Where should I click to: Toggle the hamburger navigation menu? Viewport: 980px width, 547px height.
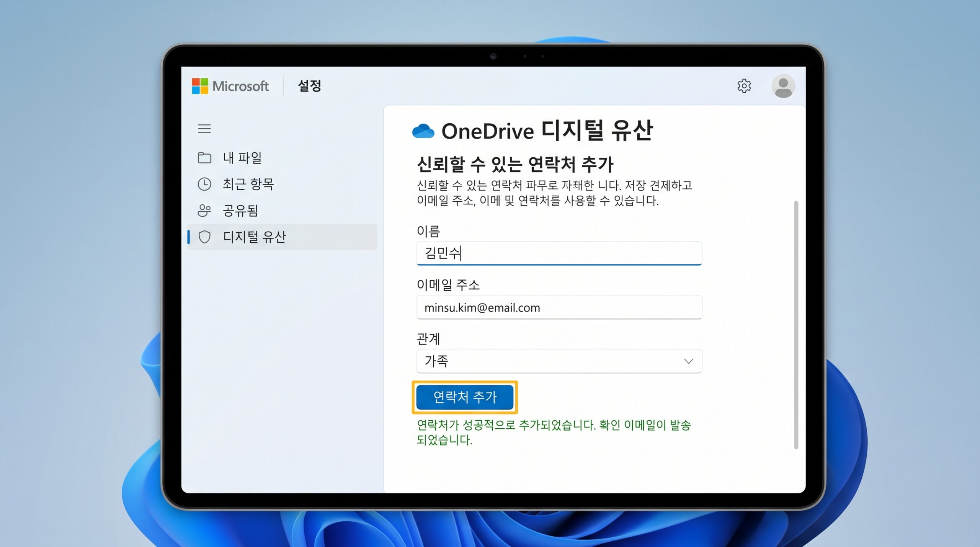(x=204, y=129)
